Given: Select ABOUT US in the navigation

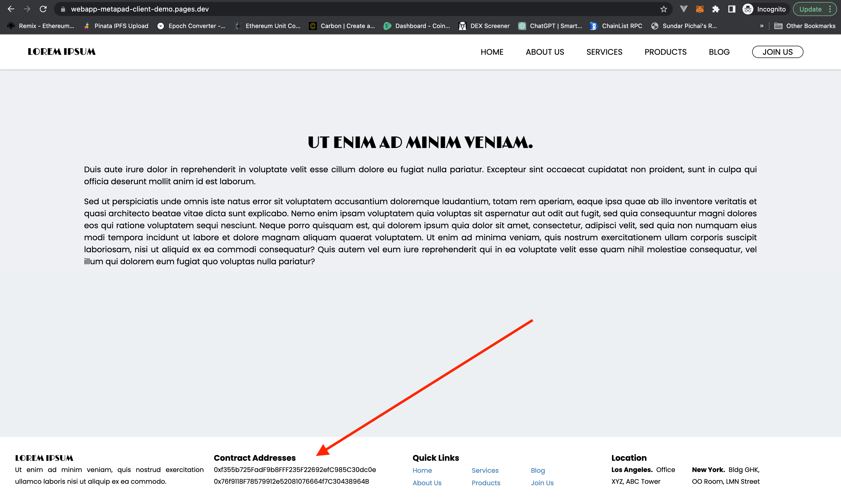Looking at the screenshot, I should [x=545, y=51].
